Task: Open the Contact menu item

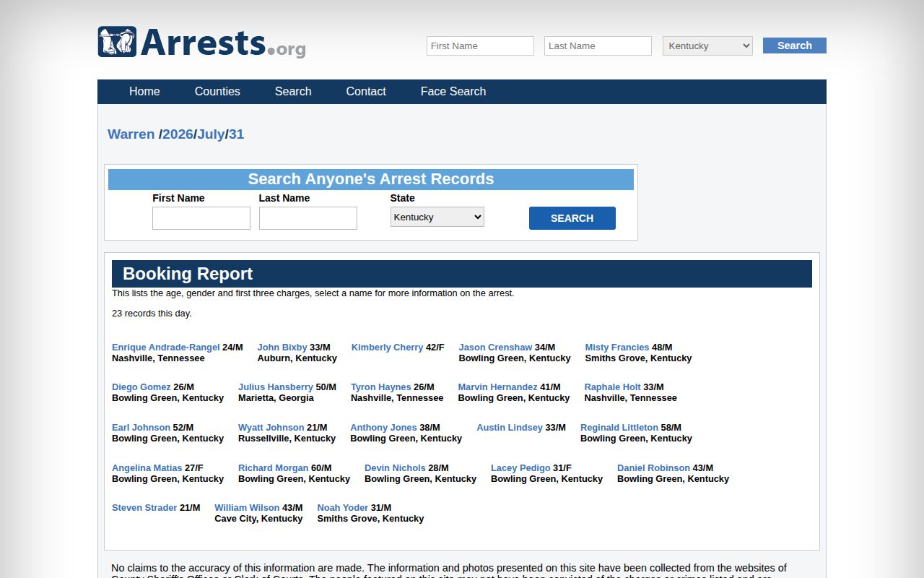Action: click(x=366, y=92)
